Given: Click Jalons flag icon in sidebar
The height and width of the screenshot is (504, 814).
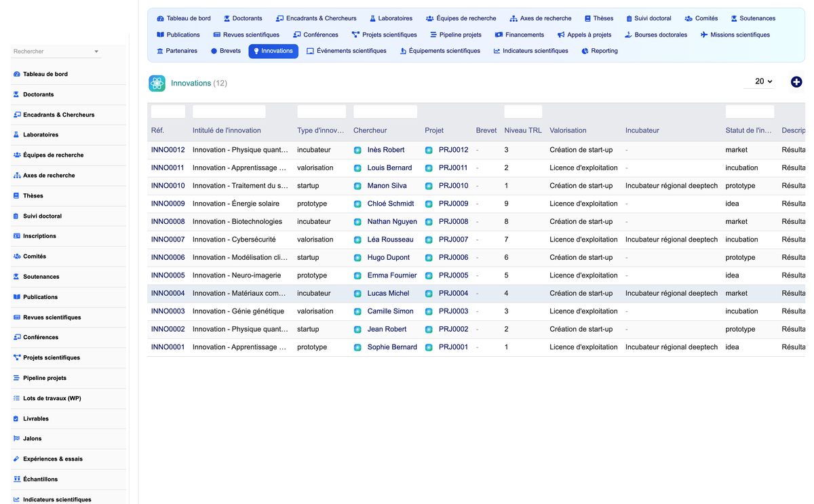Looking at the screenshot, I should pyautogui.click(x=17, y=439).
